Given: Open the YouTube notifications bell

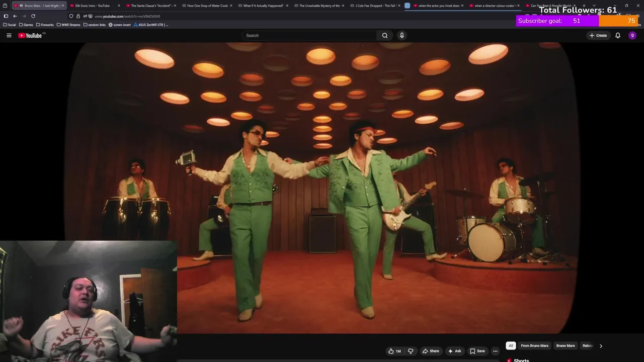Looking at the screenshot, I should (618, 35).
